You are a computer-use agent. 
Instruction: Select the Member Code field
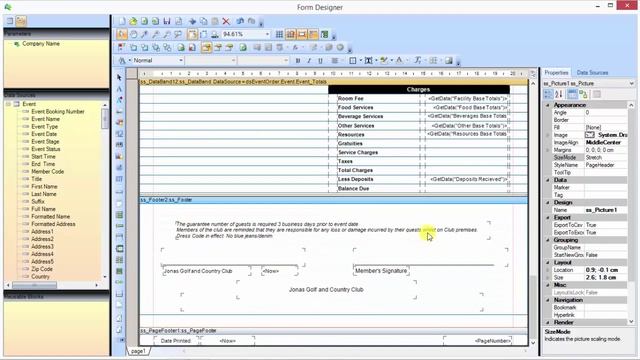coord(47,171)
